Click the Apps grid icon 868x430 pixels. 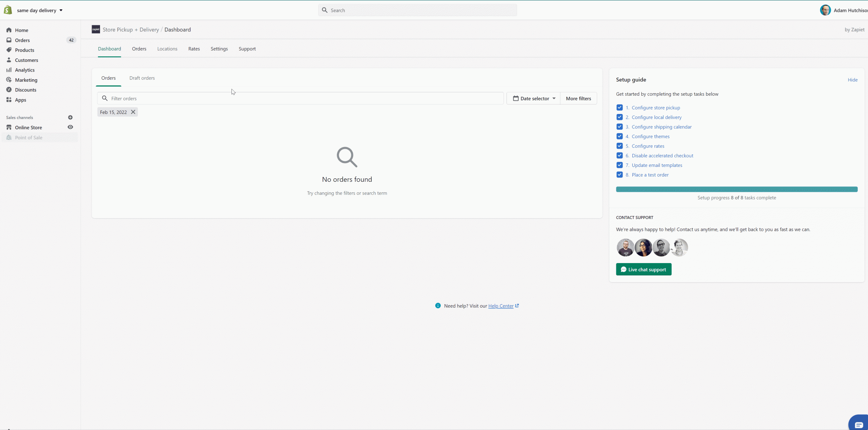(x=9, y=100)
